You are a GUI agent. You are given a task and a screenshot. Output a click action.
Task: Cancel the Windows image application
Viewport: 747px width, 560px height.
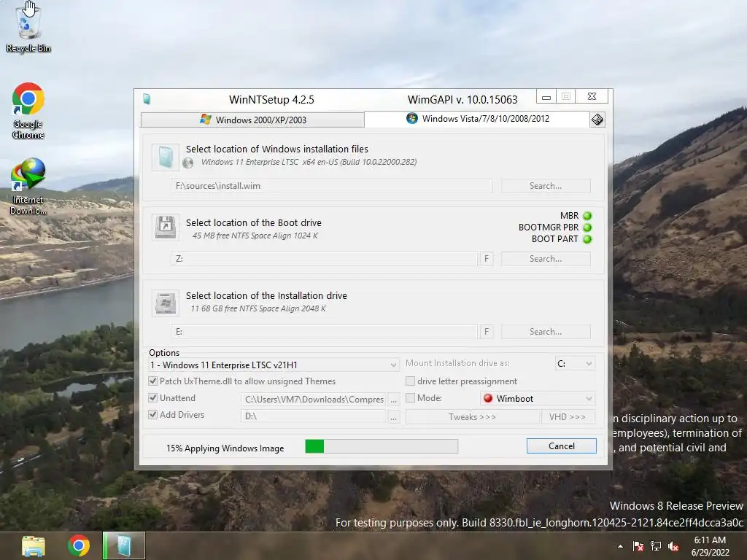coord(561,446)
